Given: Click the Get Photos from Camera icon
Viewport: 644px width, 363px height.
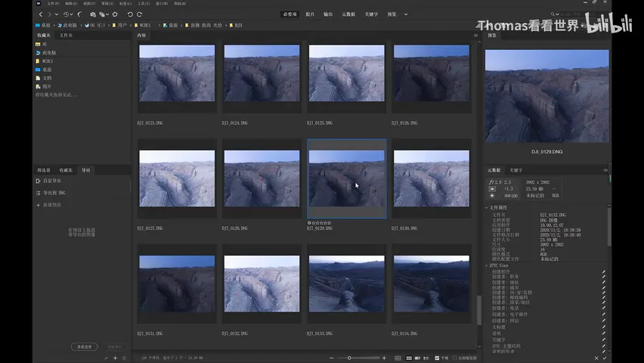Looking at the screenshot, I should click(x=93, y=14).
